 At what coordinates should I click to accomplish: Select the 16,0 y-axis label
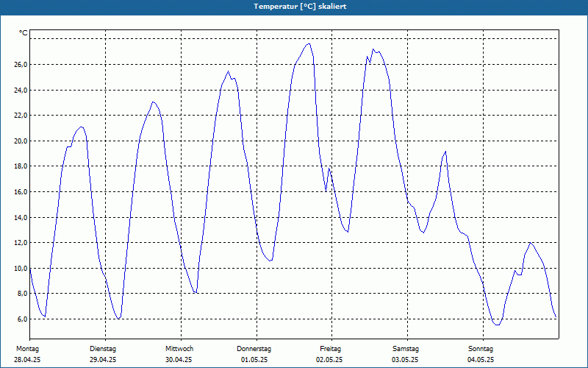[x=21, y=192]
